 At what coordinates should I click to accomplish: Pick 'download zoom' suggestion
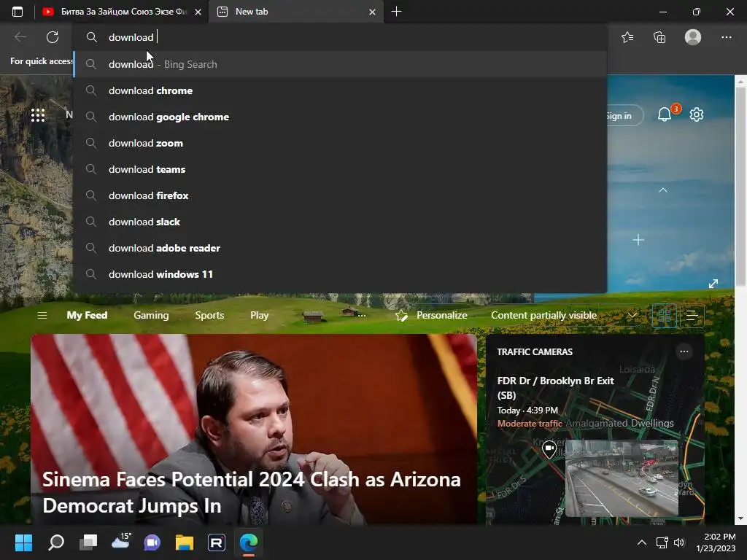click(x=340, y=143)
